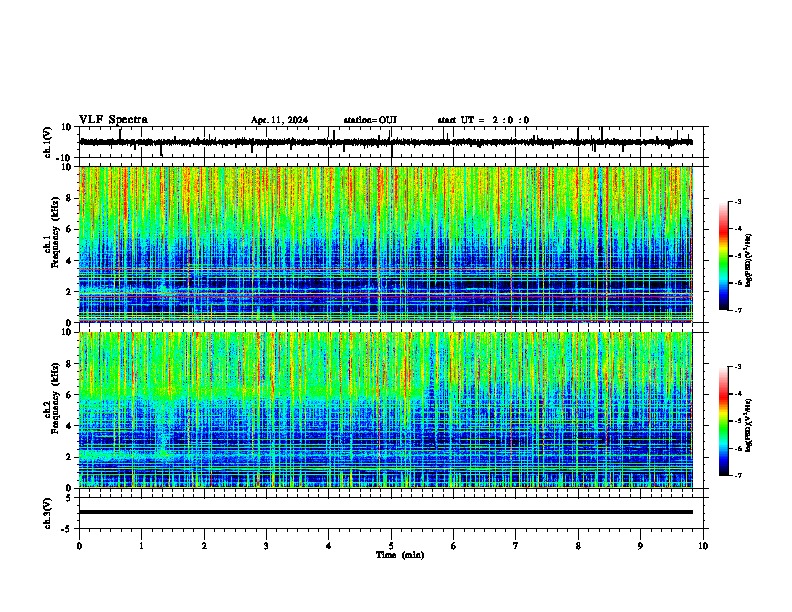Screen dimensions: 792x612
Task: Click time axis tick label "6"
Action: [x=454, y=546]
